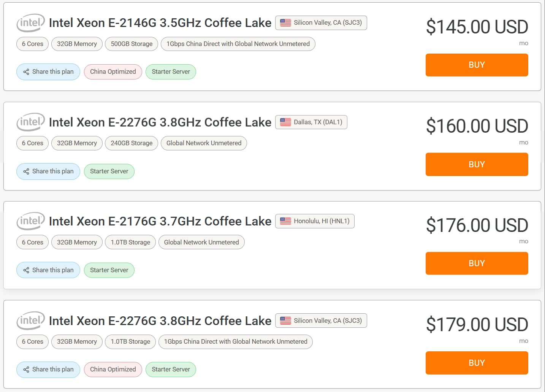
Task: Click the Intel logo on the Dallas E-2276G plan
Action: tap(31, 122)
